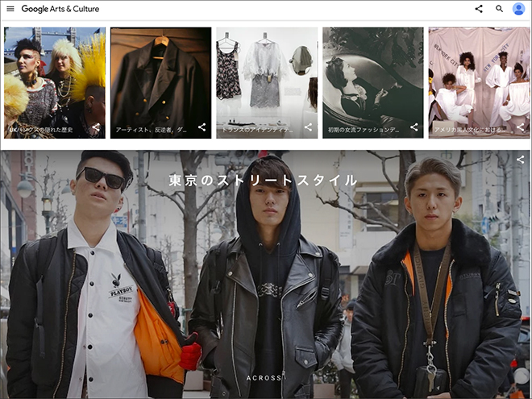
Task: Open the hanging dresses exhibit thumbnail
Action: [x=267, y=77]
